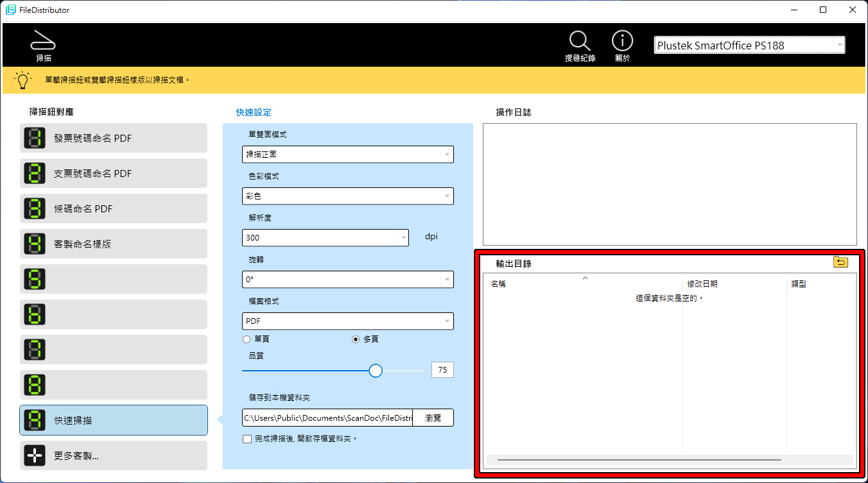Open the 單雙面模式 dropdown
The height and width of the screenshot is (483, 868).
[348, 154]
